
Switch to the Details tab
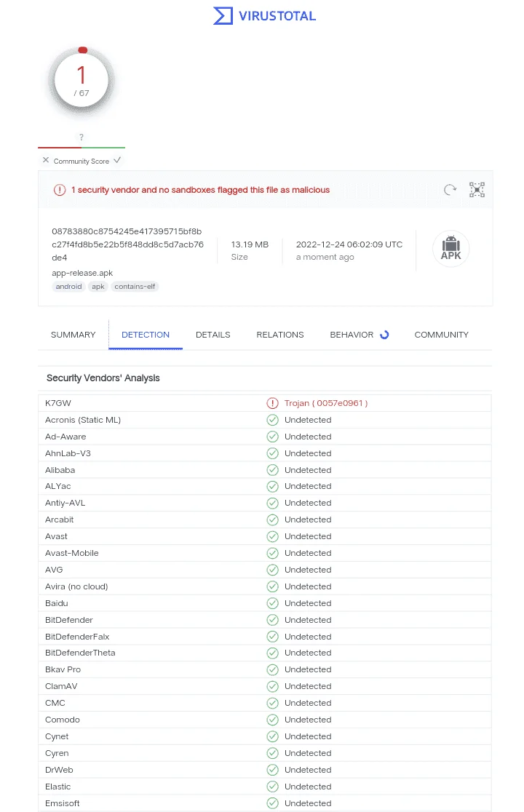click(x=213, y=335)
